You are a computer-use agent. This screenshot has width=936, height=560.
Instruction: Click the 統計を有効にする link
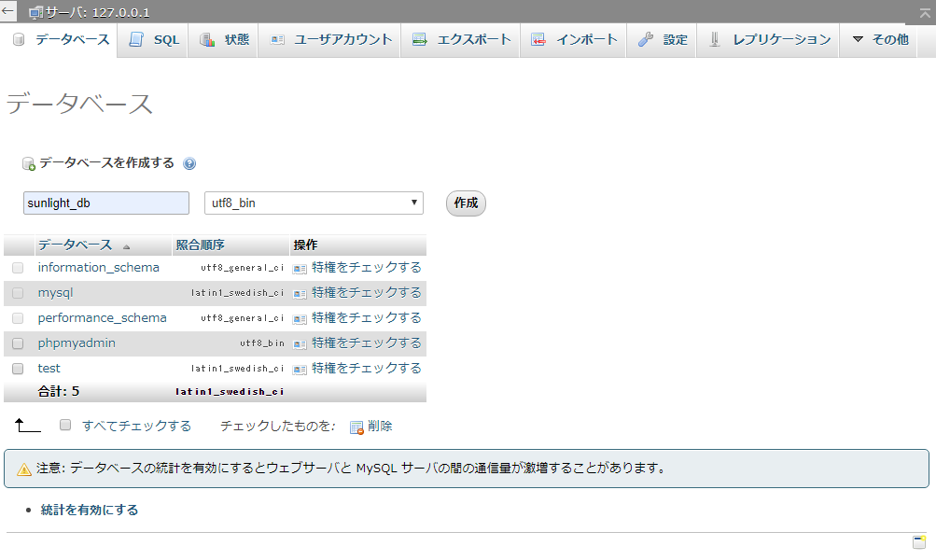point(90,510)
